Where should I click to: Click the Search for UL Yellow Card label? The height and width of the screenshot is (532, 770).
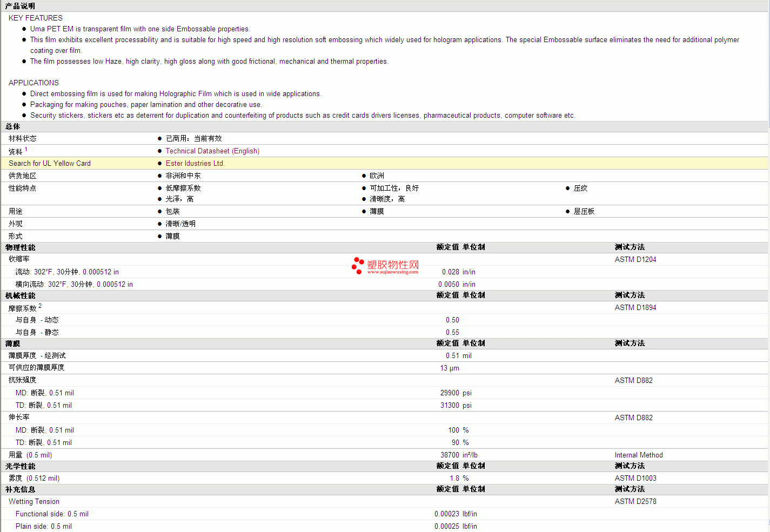[50, 164]
